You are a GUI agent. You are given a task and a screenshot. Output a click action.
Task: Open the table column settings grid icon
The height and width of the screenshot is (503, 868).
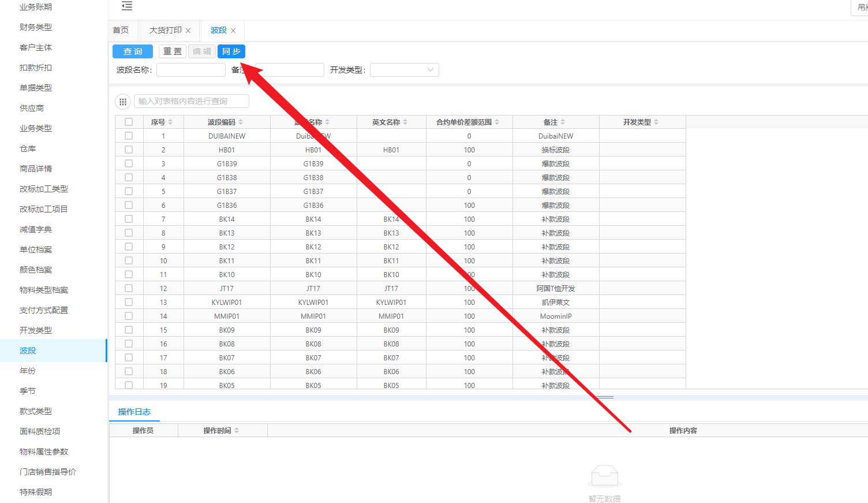click(x=122, y=102)
